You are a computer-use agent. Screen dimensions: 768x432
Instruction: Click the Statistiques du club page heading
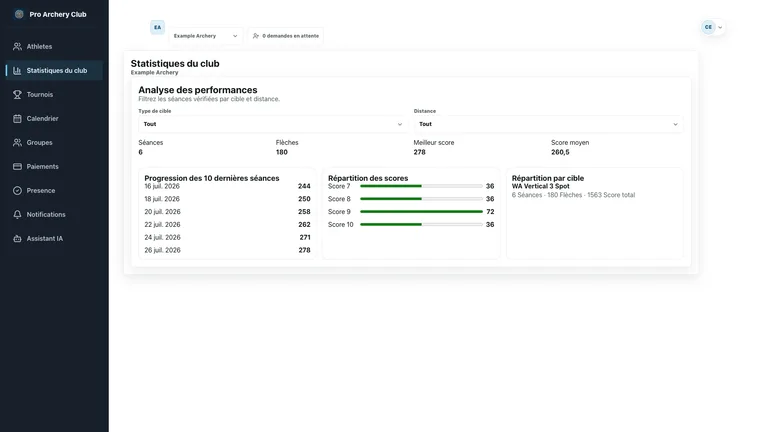click(x=175, y=64)
